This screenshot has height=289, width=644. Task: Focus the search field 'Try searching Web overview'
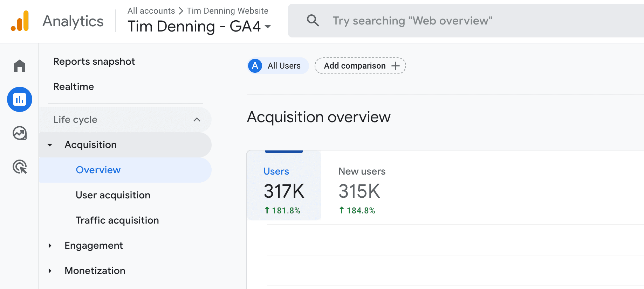(x=466, y=21)
